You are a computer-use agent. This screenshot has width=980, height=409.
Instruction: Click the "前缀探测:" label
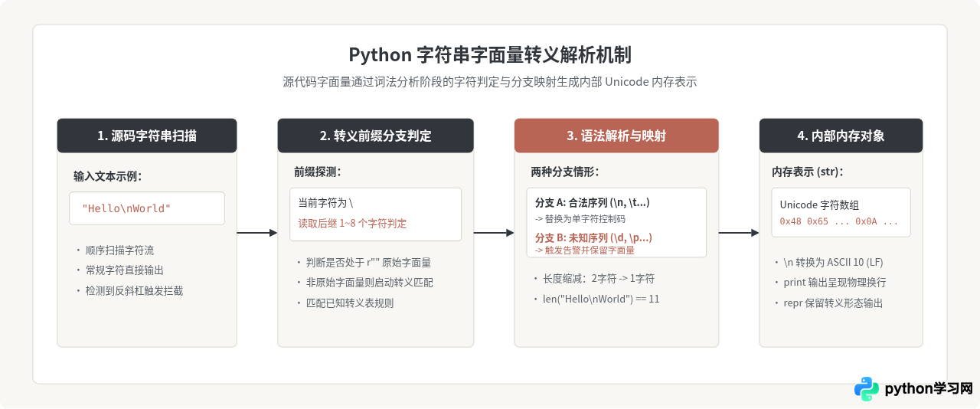click(x=318, y=172)
